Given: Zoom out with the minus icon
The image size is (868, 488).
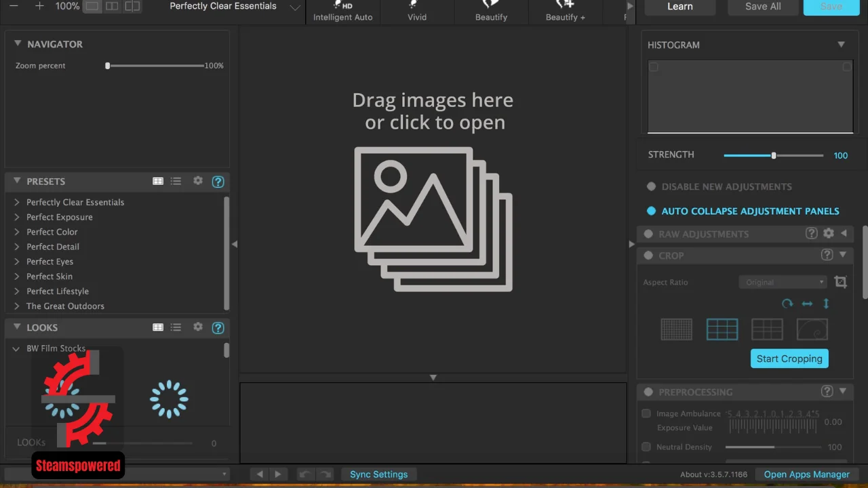Looking at the screenshot, I should [14, 6].
